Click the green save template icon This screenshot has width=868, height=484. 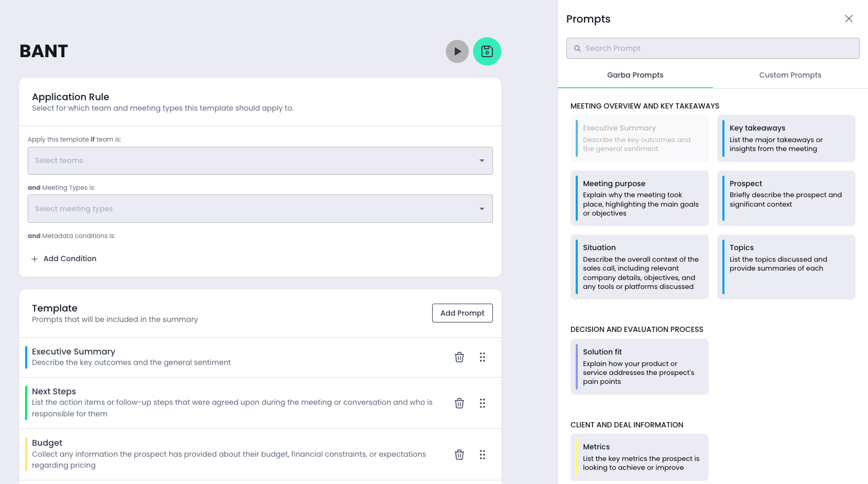pos(487,51)
